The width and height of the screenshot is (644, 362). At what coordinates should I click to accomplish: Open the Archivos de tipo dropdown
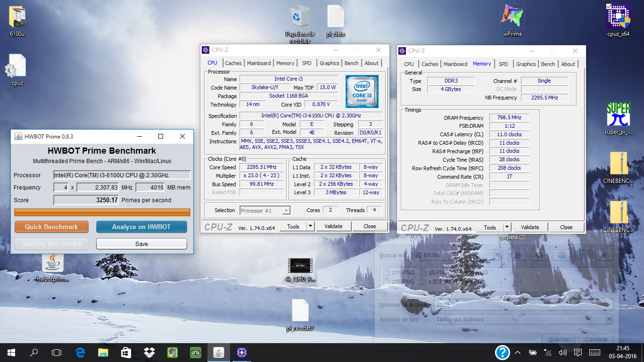pyautogui.click(x=523, y=320)
